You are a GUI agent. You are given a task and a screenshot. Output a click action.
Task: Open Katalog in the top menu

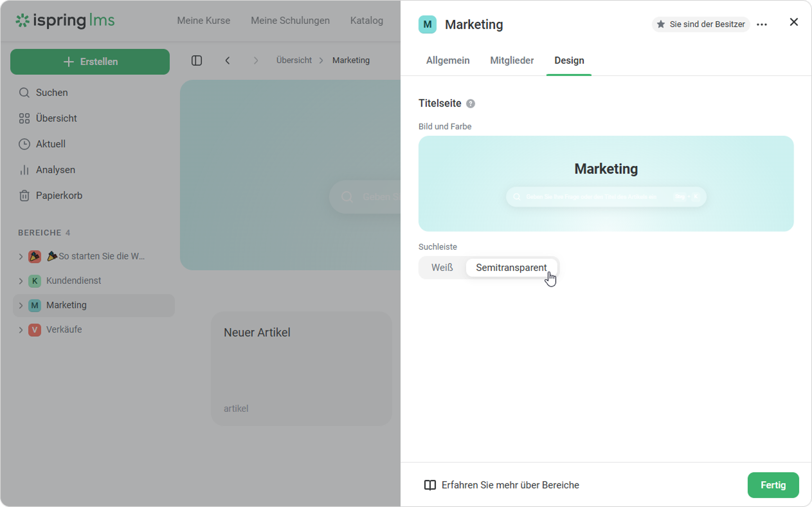pyautogui.click(x=366, y=21)
